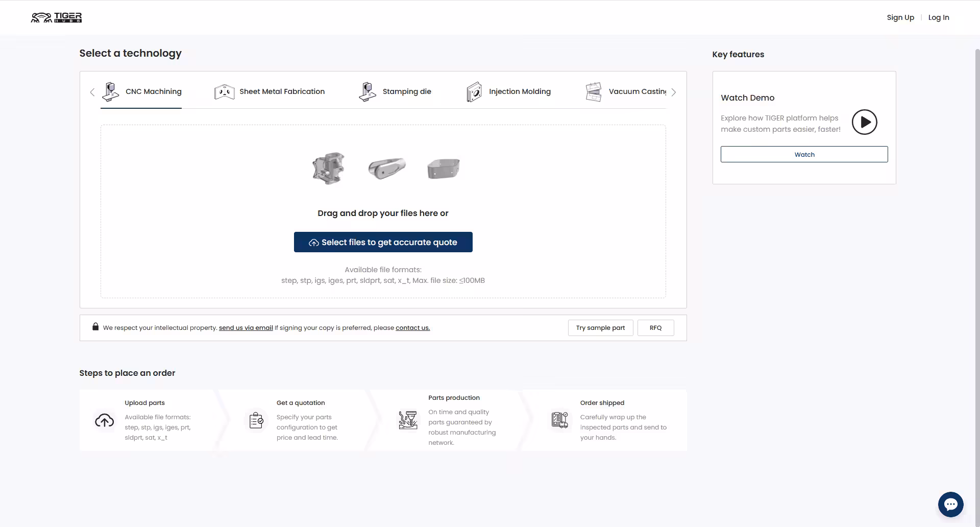Open the chat bubble widget
980x527 pixels.
coord(951,505)
